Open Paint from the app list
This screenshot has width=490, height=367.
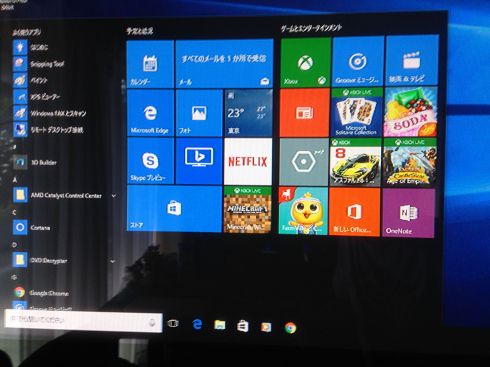[31, 80]
